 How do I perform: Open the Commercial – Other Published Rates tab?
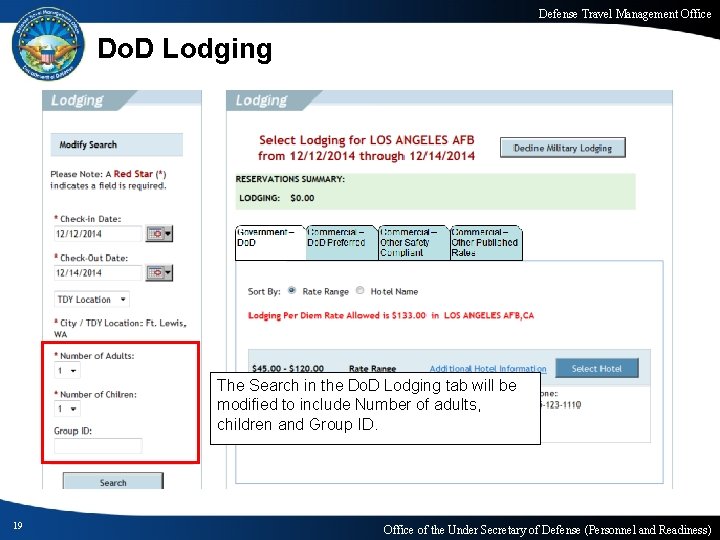coord(486,243)
